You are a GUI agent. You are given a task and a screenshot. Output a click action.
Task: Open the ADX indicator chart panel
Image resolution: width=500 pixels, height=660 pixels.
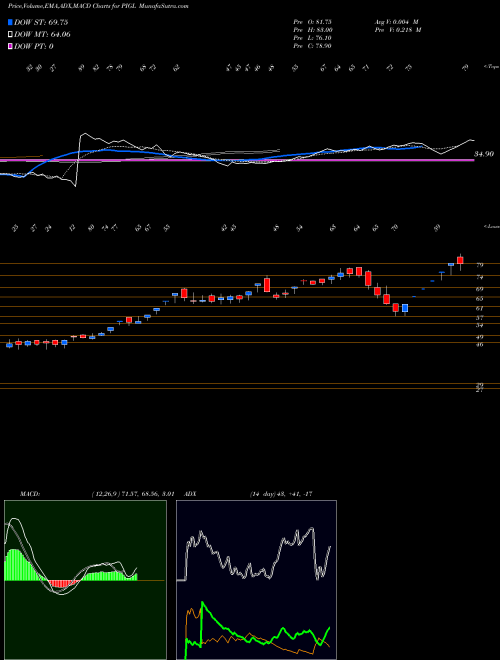tap(256, 580)
